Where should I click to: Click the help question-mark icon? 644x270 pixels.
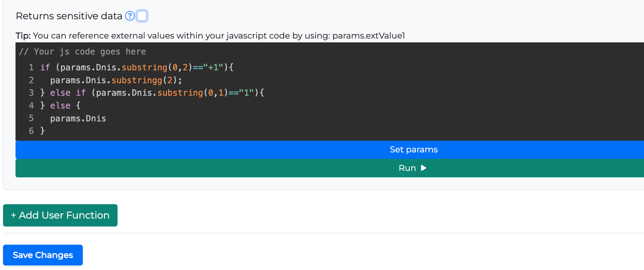(130, 16)
